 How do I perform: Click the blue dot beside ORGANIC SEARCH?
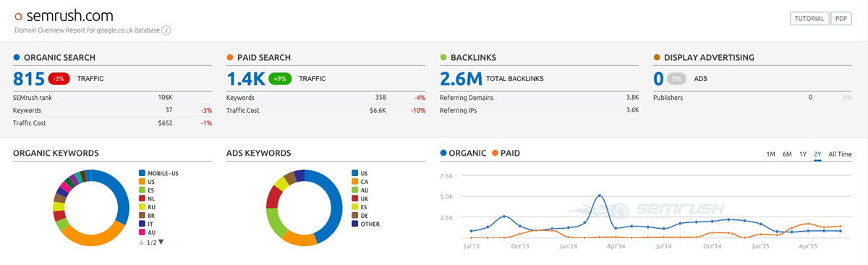coord(17,57)
